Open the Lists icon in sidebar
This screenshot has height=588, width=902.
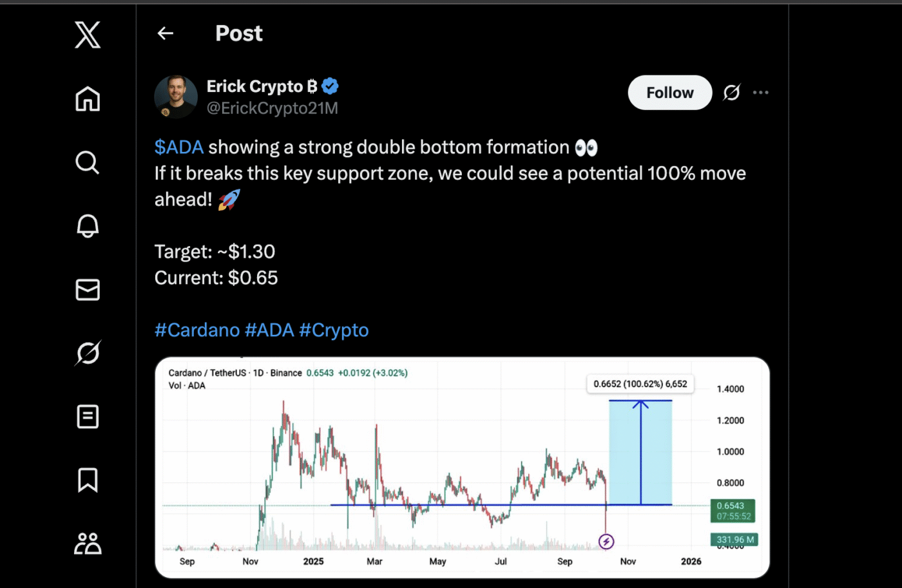88,417
